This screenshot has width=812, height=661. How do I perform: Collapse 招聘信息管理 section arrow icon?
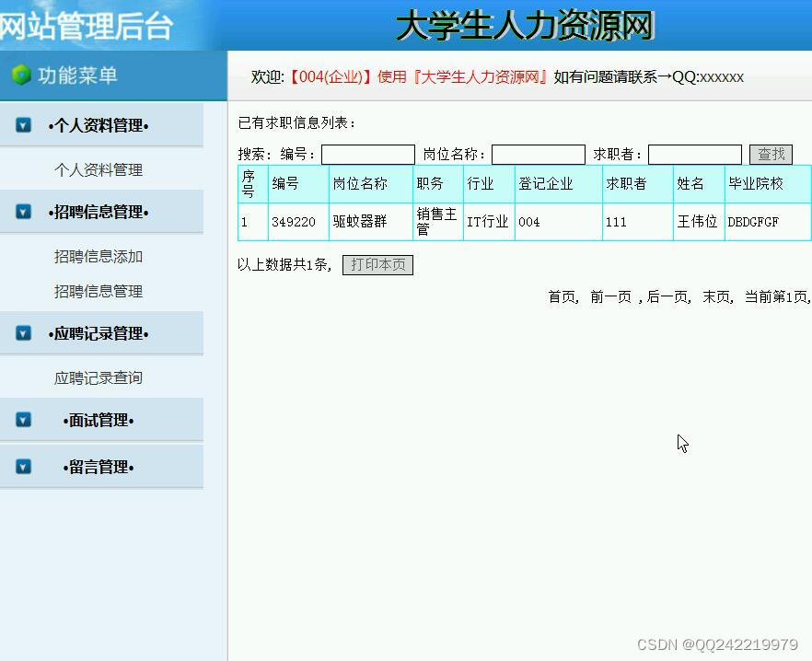pos(23,212)
